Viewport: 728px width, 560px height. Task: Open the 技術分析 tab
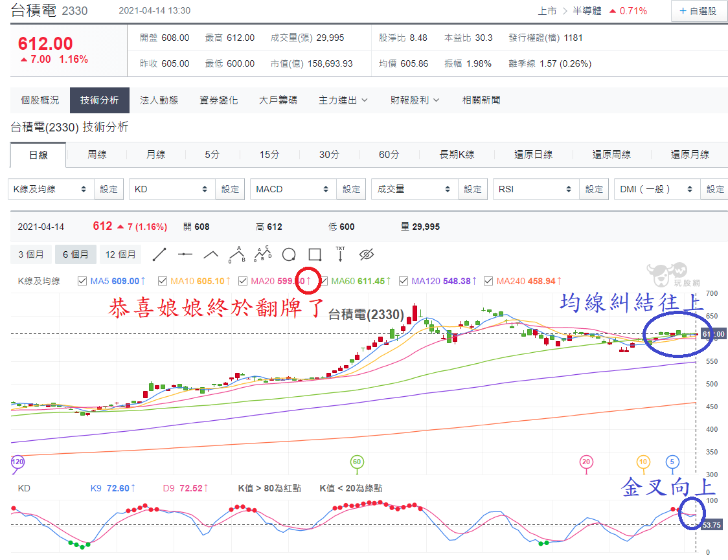[x=99, y=100]
